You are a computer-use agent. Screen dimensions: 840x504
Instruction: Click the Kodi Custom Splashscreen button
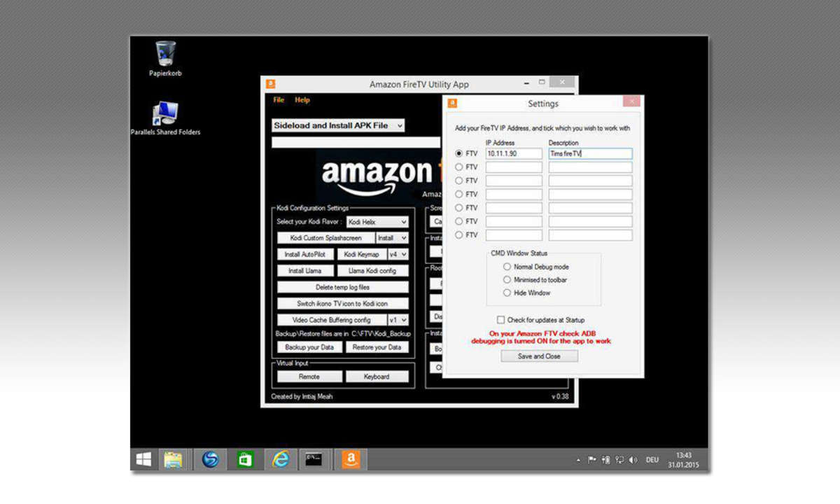click(326, 238)
